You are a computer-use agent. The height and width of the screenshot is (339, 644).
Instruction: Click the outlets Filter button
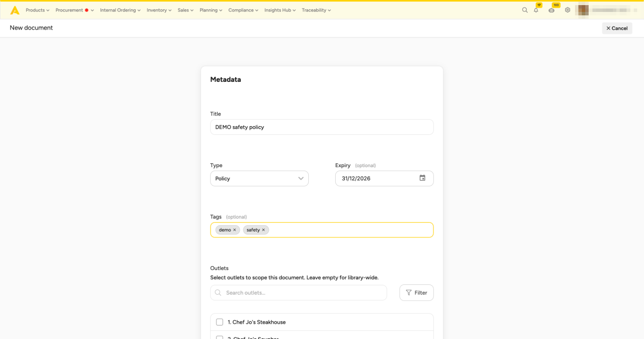pyautogui.click(x=417, y=293)
